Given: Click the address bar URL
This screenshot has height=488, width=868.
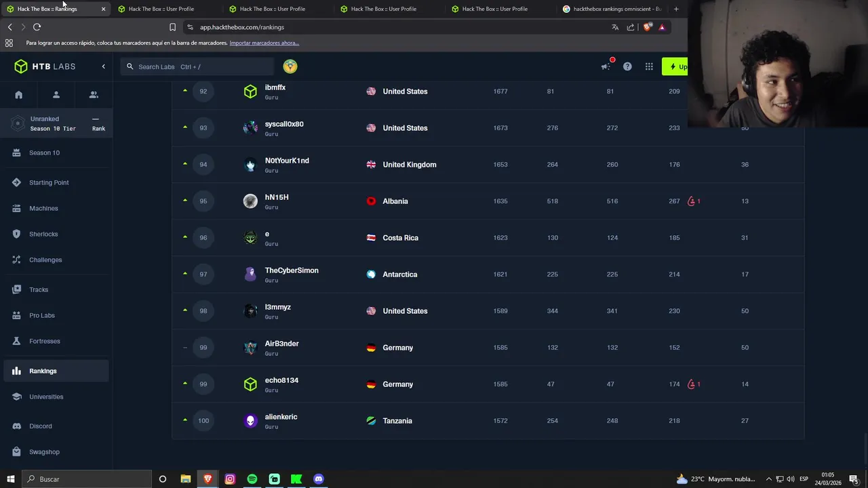Looking at the screenshot, I should click(x=242, y=27).
